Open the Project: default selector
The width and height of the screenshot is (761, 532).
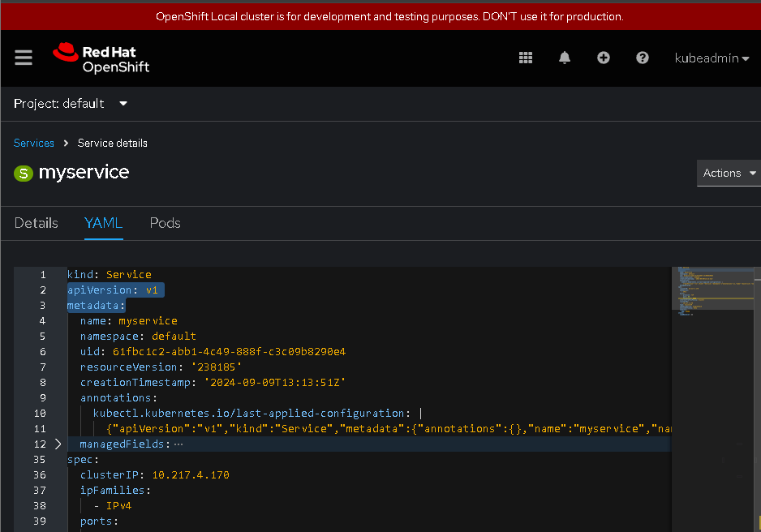click(71, 104)
